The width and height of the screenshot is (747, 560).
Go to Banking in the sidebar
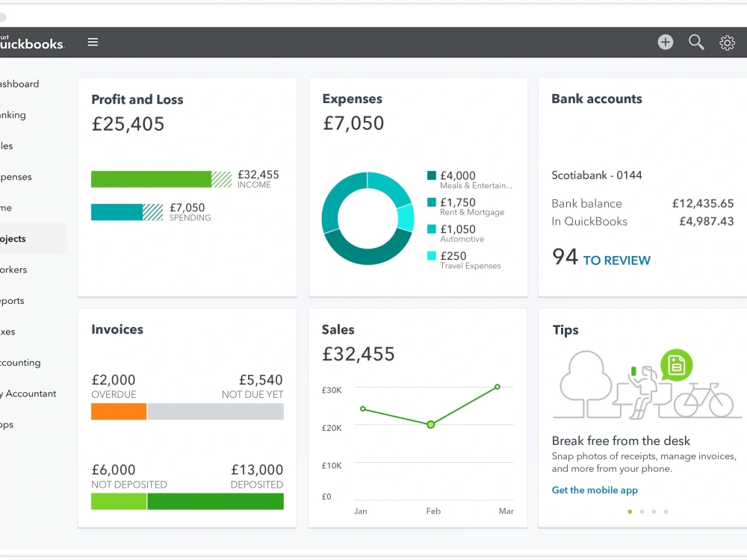point(13,115)
